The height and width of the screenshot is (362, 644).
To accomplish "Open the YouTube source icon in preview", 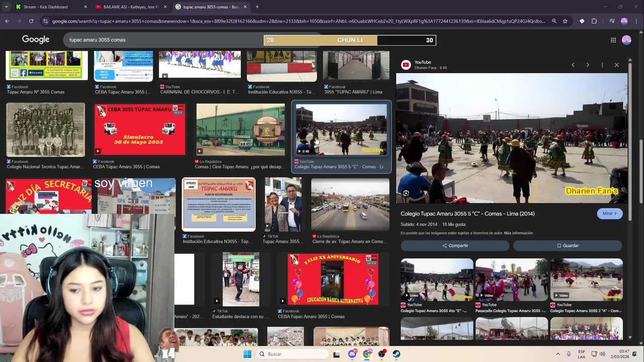I will coord(406,65).
